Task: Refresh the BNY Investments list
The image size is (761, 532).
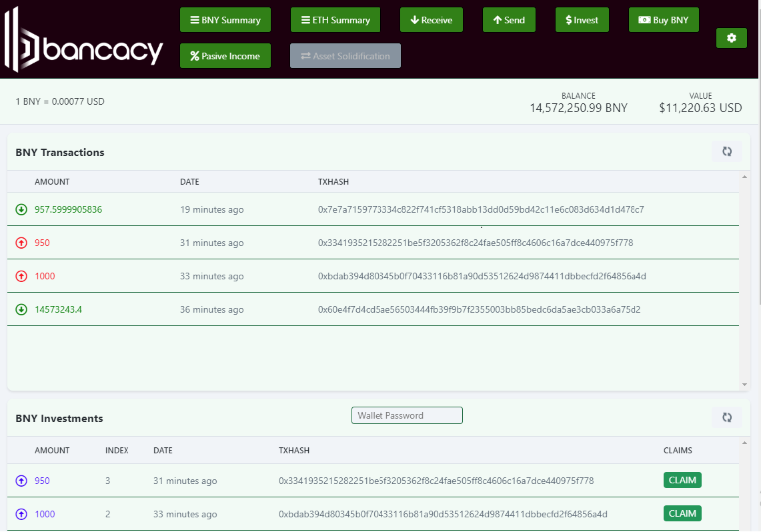Action: [726, 417]
